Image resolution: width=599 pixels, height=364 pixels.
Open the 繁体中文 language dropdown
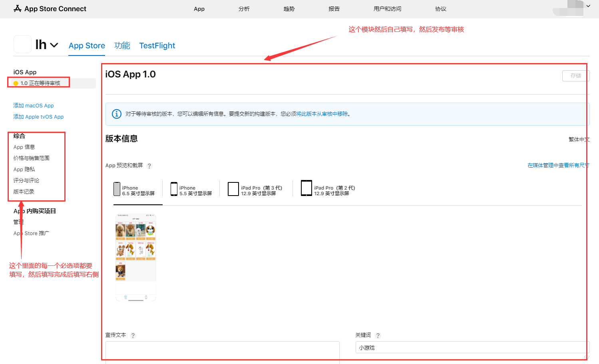click(x=579, y=139)
